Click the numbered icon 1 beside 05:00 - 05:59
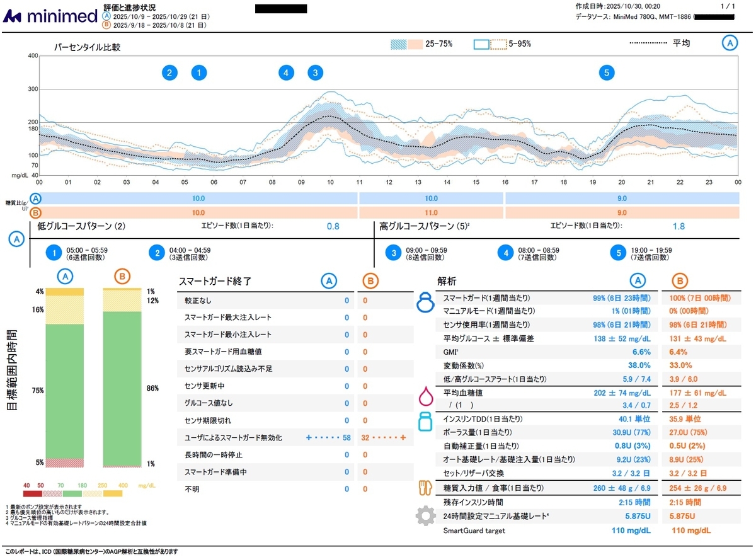 tap(54, 253)
